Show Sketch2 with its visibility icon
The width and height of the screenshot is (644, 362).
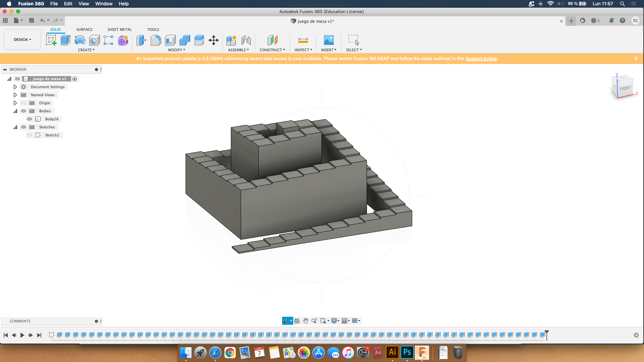[30, 135]
